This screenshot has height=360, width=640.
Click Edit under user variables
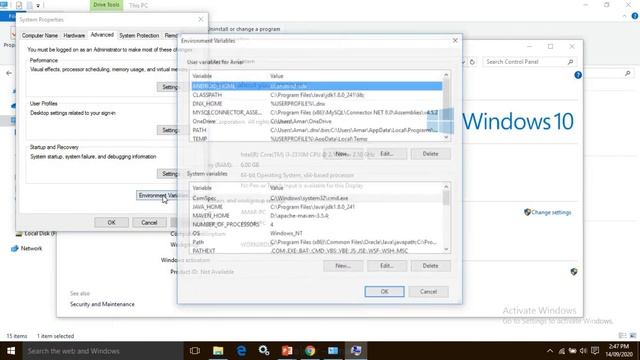pos(387,154)
